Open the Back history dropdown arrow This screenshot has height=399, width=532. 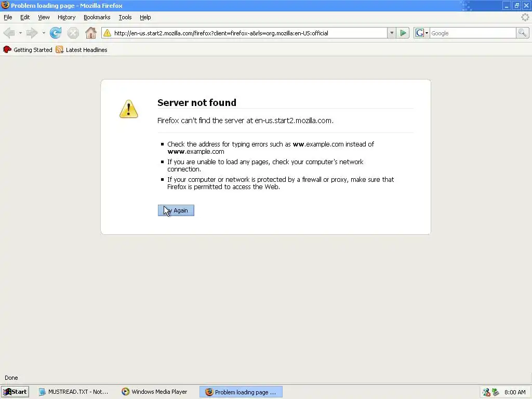[x=20, y=33]
